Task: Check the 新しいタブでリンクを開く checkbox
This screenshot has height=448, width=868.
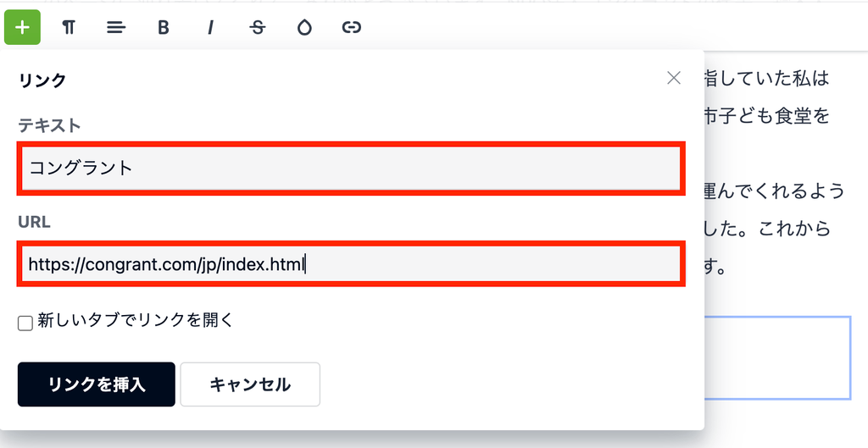Action: click(x=25, y=323)
